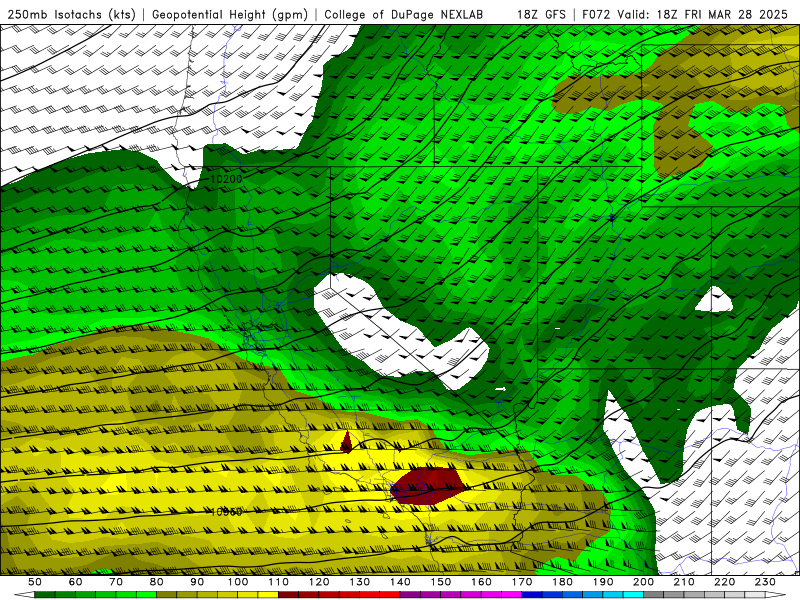This screenshot has height=600, width=800.
Task: Click the "18Z GFS" model run label
Action: pos(541,14)
